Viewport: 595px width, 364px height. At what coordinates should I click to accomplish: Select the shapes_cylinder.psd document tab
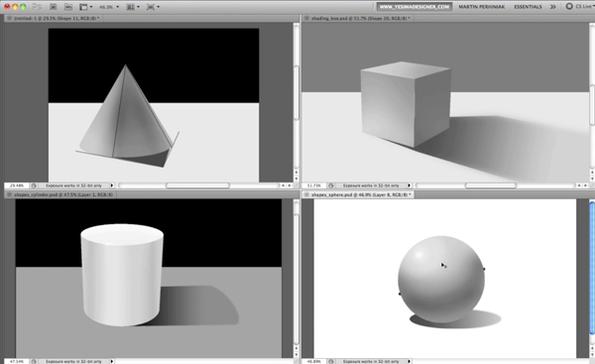[63, 194]
